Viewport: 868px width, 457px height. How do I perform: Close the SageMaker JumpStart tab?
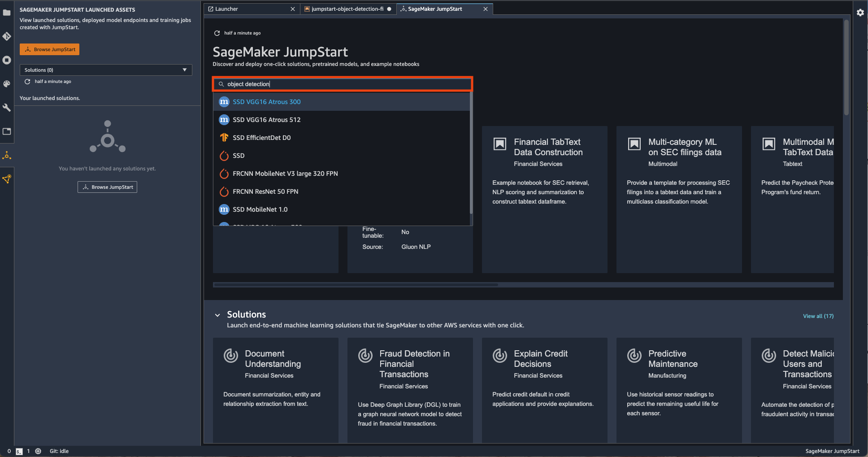click(486, 9)
